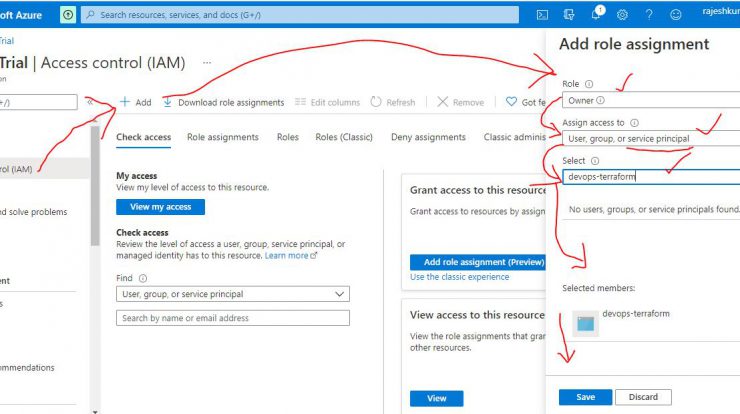Open the recommendations item in left menu
The width and height of the screenshot is (740, 414).
point(27,367)
